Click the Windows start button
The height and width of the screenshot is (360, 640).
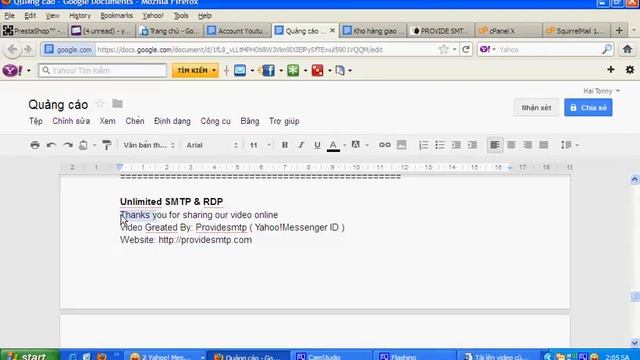coord(29,356)
